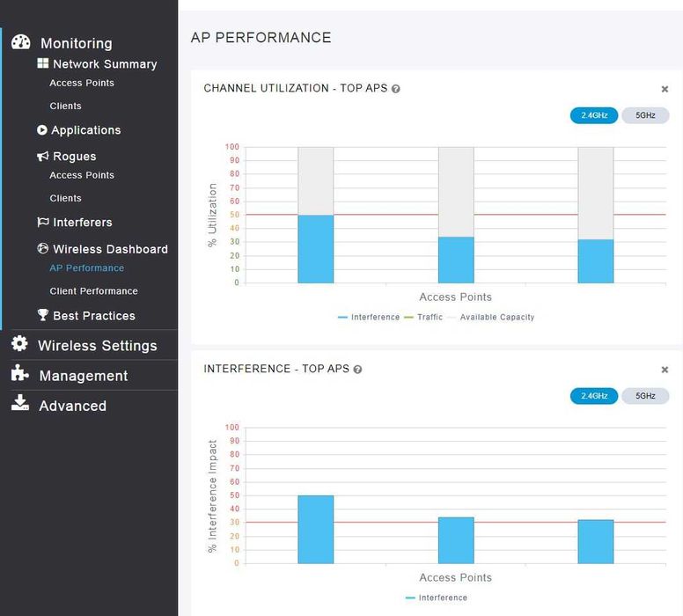Click the Monitoring gauge icon
This screenshot has height=616, width=683.
(x=20, y=42)
